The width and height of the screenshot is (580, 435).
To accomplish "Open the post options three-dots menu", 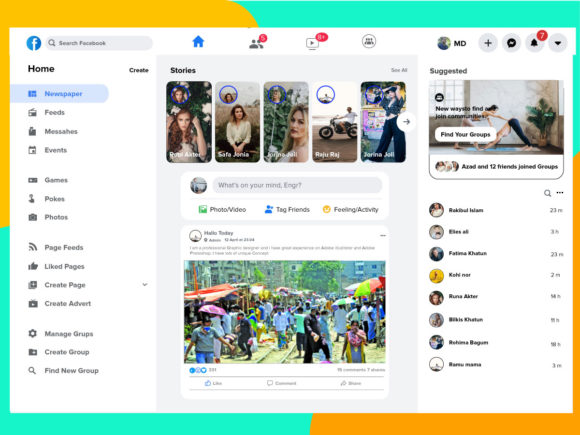I will tap(383, 235).
